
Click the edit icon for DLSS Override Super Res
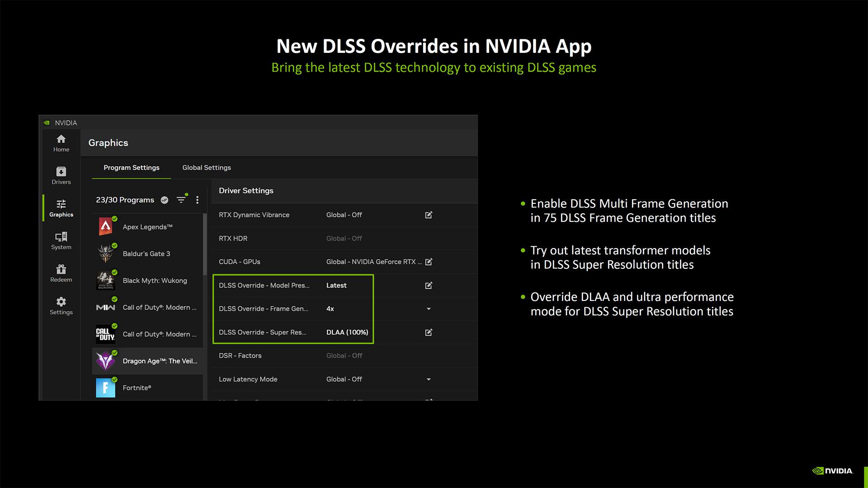(x=428, y=332)
